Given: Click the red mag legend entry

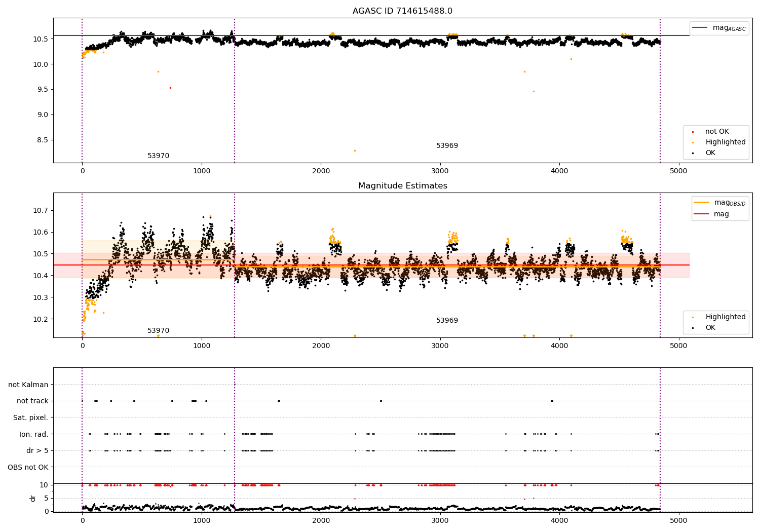Looking at the screenshot, I should click(x=712, y=214).
